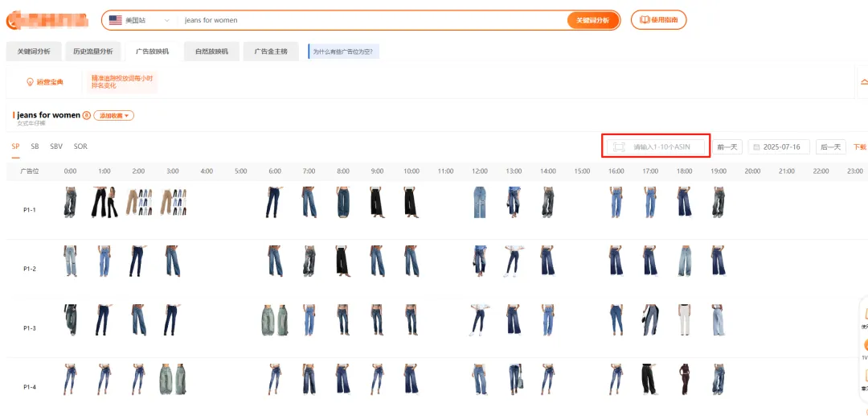Open the P1-2 thumbnail at 13:00
Image resolution: width=868 pixels, height=416 pixels.
point(514,261)
